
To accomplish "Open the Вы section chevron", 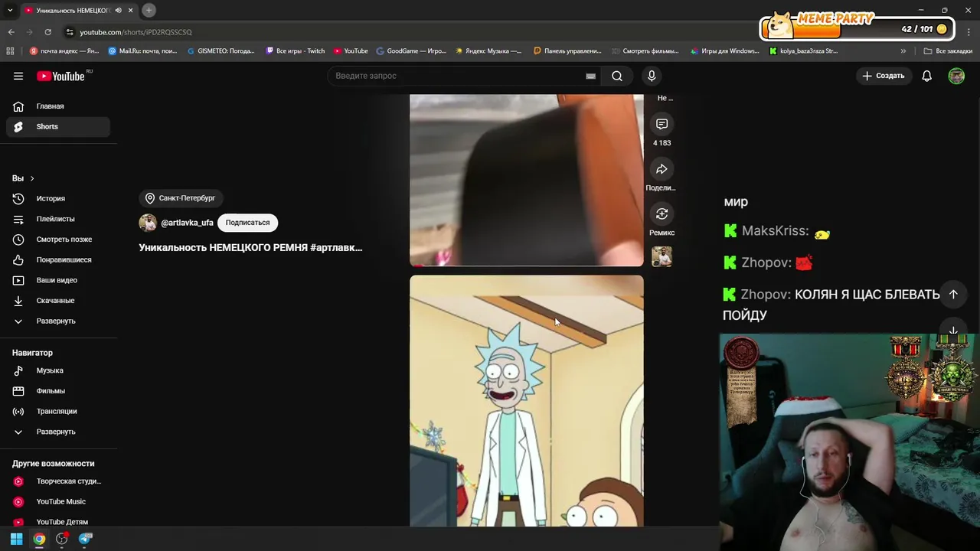I will 31,178.
